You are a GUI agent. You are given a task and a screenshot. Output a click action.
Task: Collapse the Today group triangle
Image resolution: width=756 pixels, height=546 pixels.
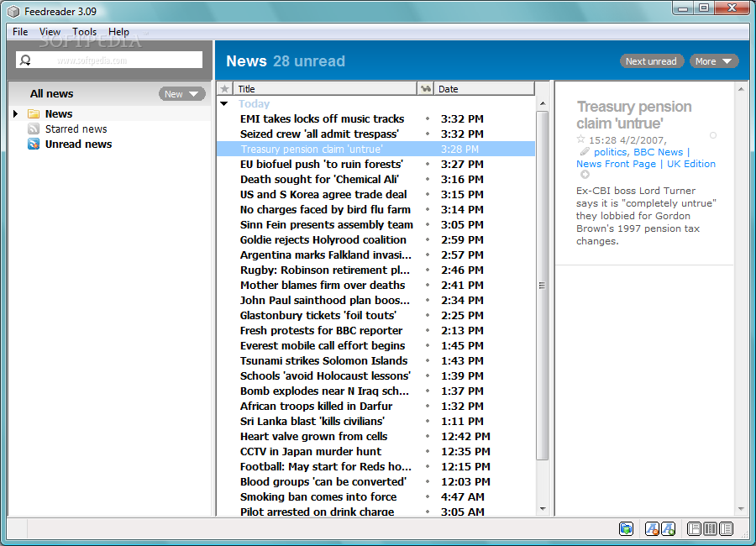pyautogui.click(x=224, y=103)
